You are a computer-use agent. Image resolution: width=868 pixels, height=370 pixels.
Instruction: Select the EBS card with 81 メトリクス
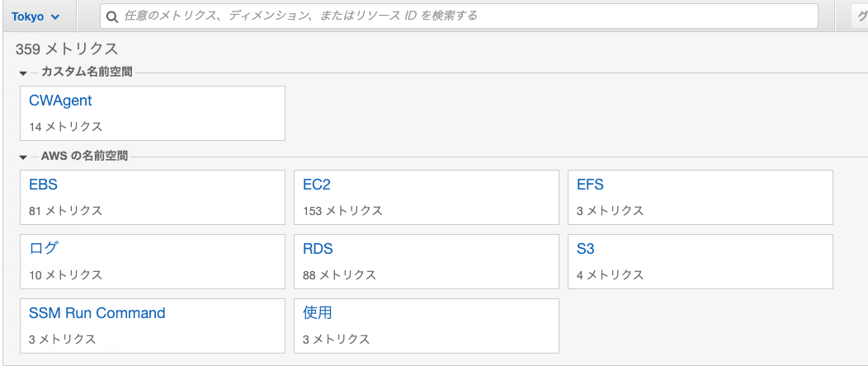coord(153,198)
